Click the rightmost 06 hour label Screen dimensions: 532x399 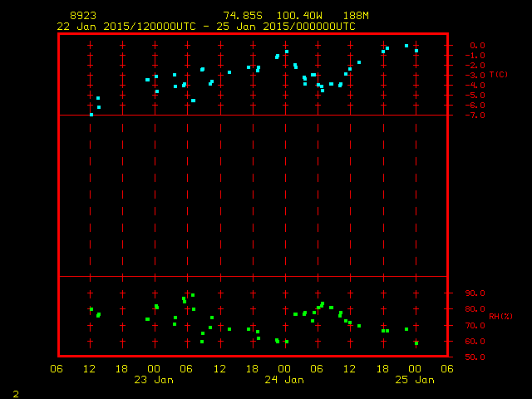pyautogui.click(x=447, y=369)
